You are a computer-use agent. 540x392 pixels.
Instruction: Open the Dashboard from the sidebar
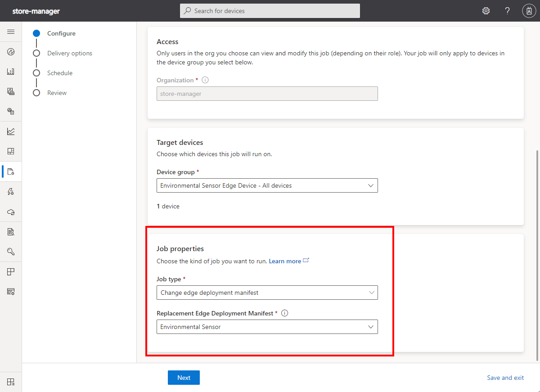click(11, 51)
